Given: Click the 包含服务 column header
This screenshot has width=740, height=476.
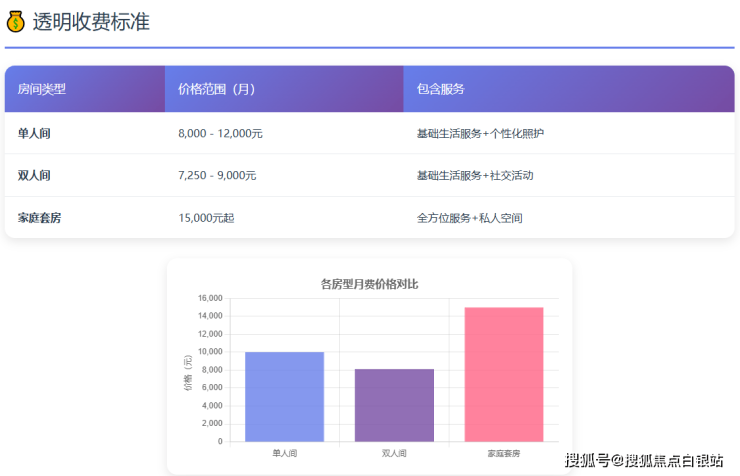Looking at the screenshot, I should [x=440, y=89].
